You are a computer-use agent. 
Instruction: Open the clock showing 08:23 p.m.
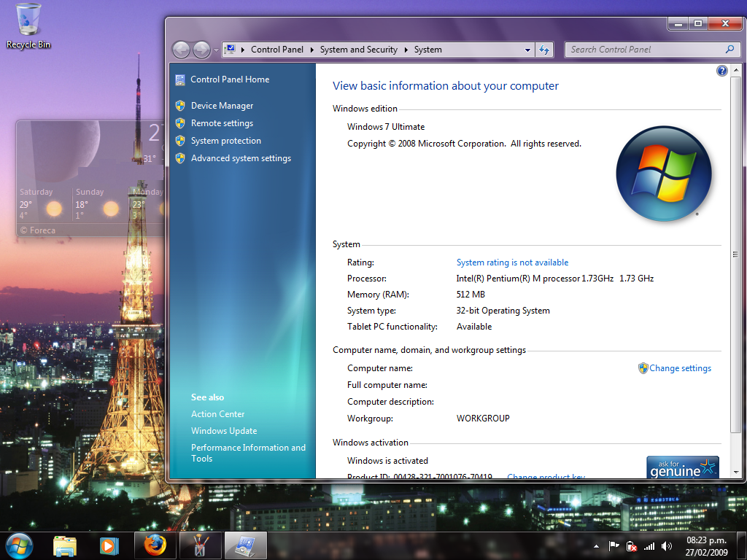[x=706, y=546]
